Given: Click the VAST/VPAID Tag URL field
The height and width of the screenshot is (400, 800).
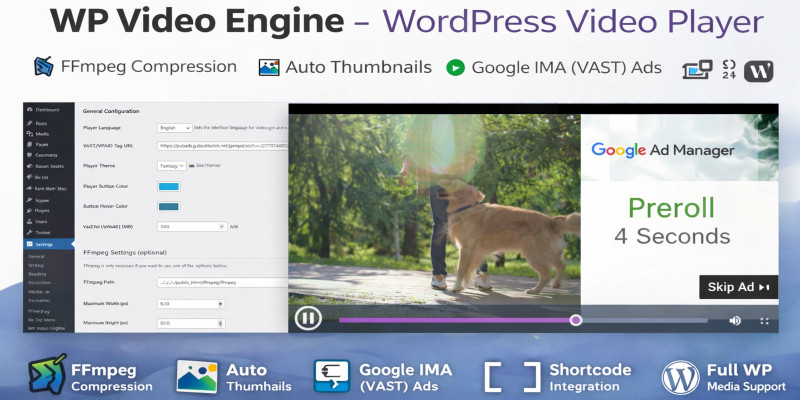Looking at the screenshot, I should (x=222, y=146).
